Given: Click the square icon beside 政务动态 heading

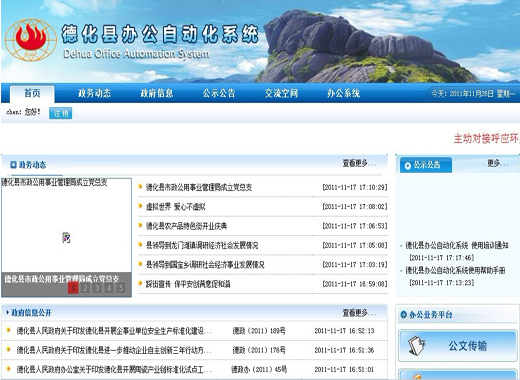Looking at the screenshot, I should click(13, 164).
